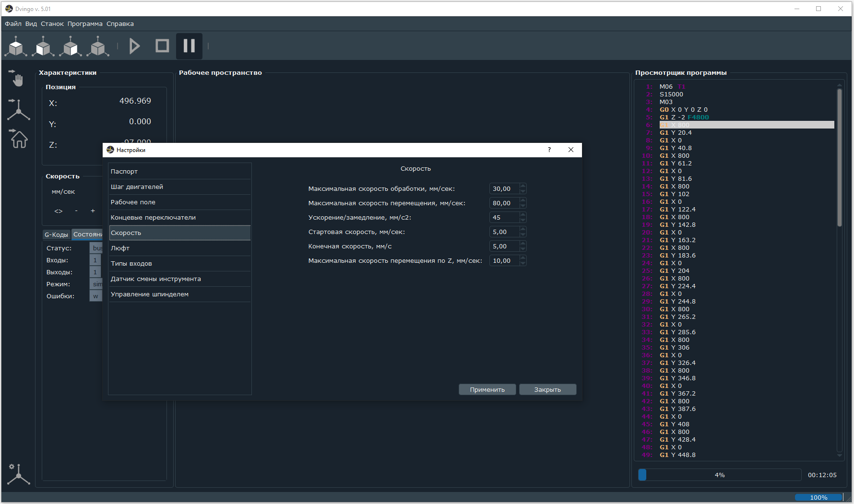Click the help question mark in Настройки dialog

[549, 150]
